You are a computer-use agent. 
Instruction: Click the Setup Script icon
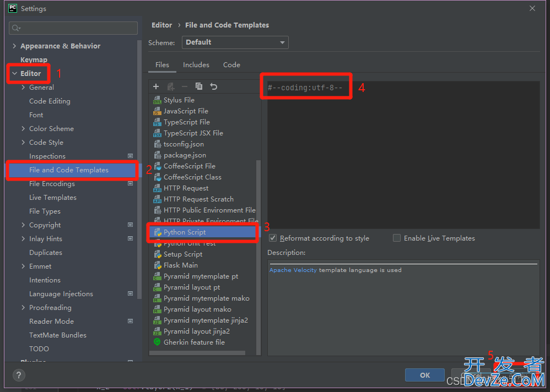click(157, 254)
